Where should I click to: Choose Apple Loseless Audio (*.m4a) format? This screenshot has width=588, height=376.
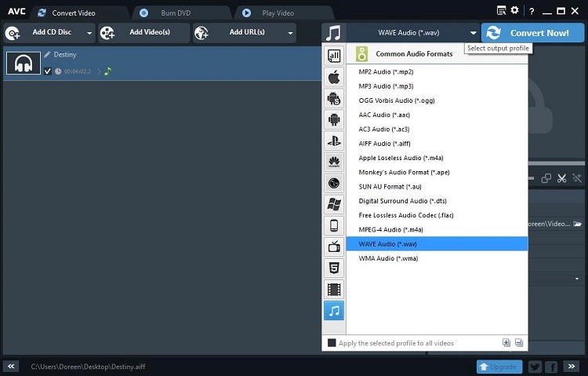(x=437, y=158)
